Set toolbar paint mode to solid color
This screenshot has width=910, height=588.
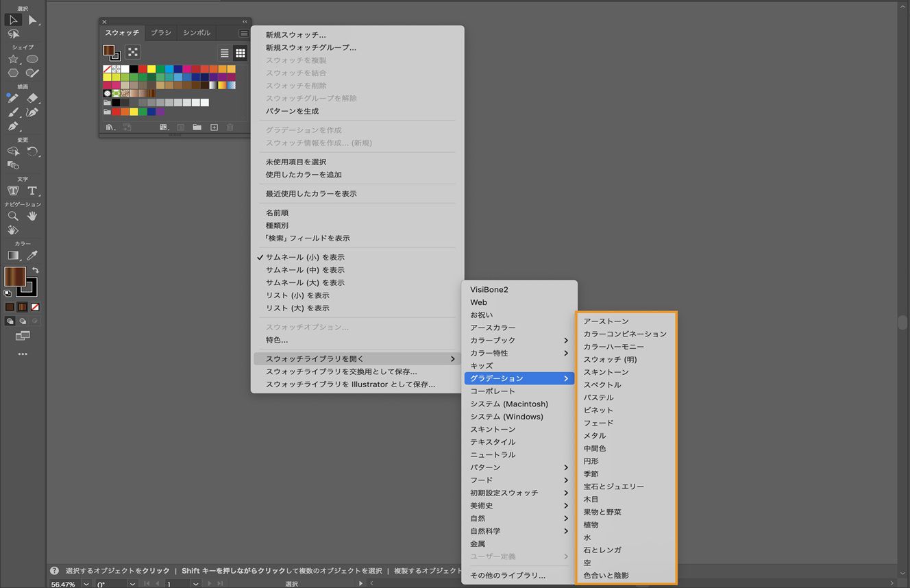click(x=10, y=307)
